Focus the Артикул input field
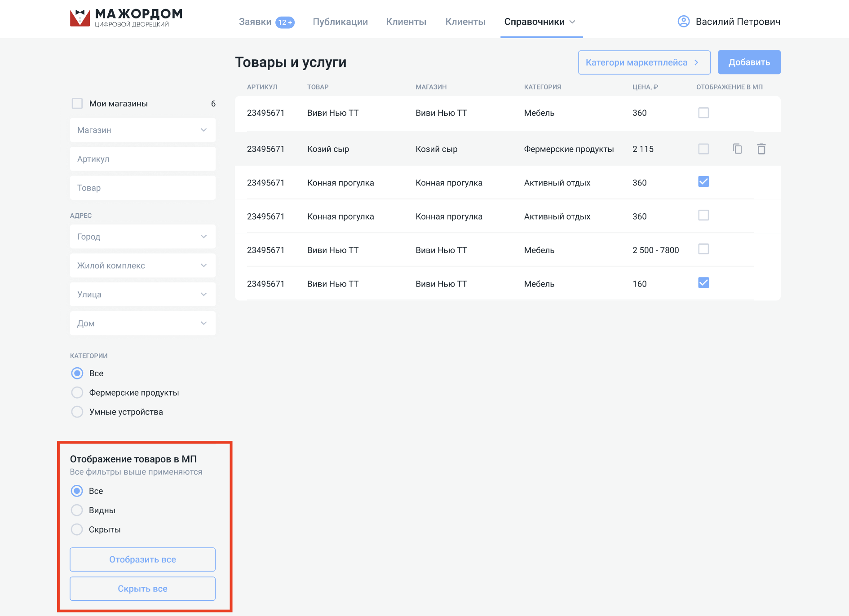The width and height of the screenshot is (849, 616). tap(142, 159)
